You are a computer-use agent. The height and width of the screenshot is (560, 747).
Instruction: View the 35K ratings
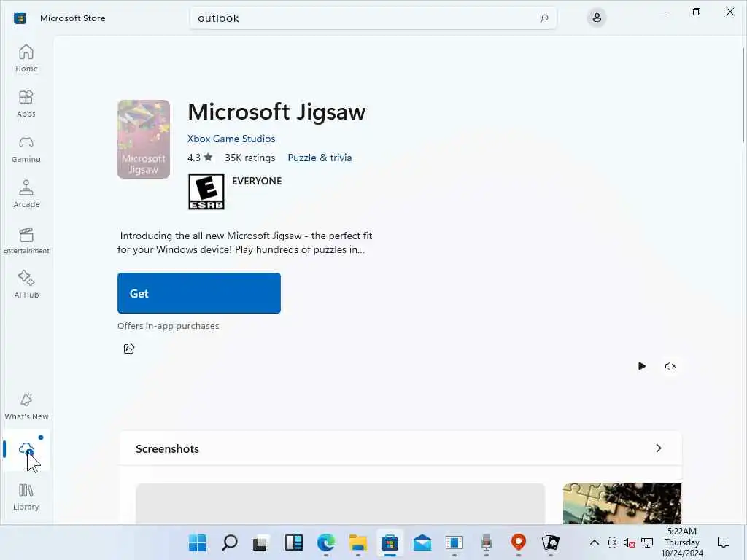pos(250,157)
